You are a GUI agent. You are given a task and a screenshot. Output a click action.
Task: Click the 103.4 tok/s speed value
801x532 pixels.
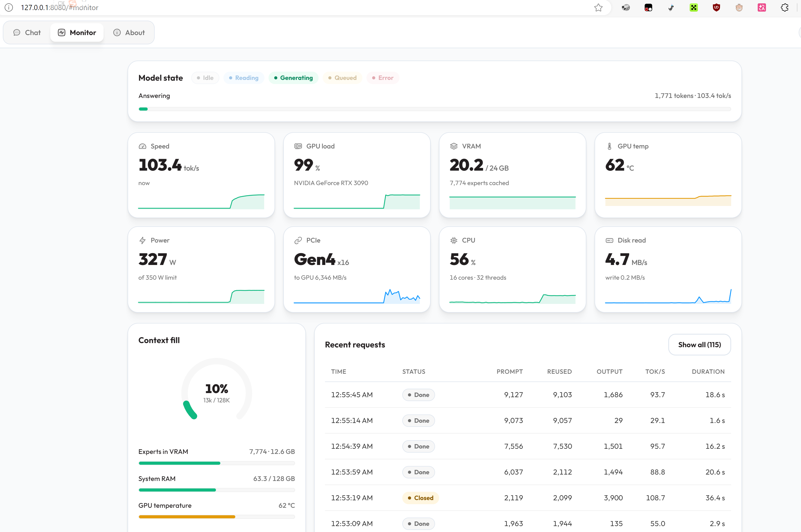[169, 165]
